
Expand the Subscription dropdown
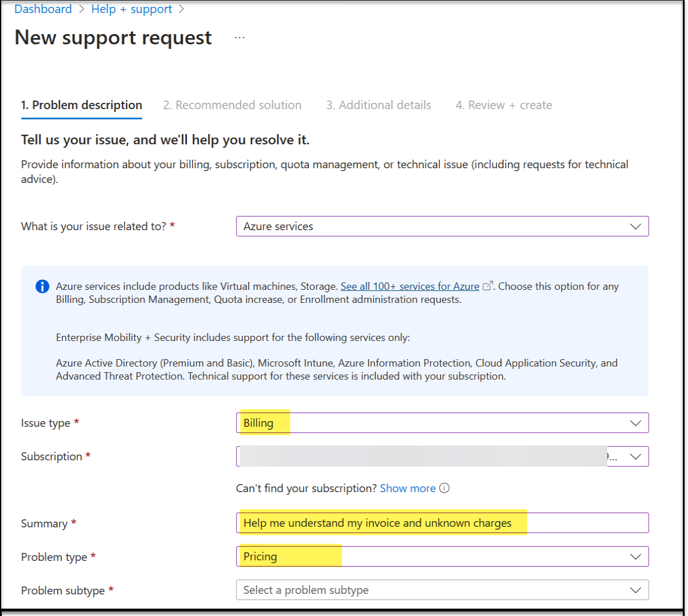(636, 456)
